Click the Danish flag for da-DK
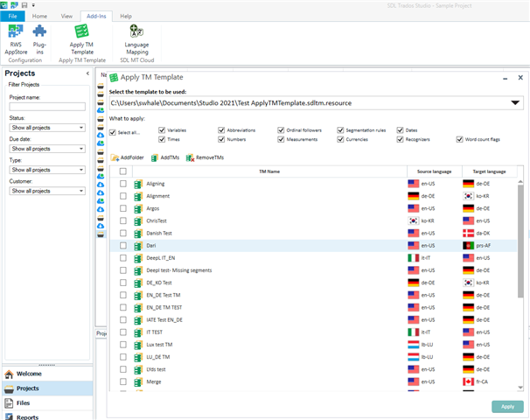The image size is (530, 420). (x=469, y=234)
